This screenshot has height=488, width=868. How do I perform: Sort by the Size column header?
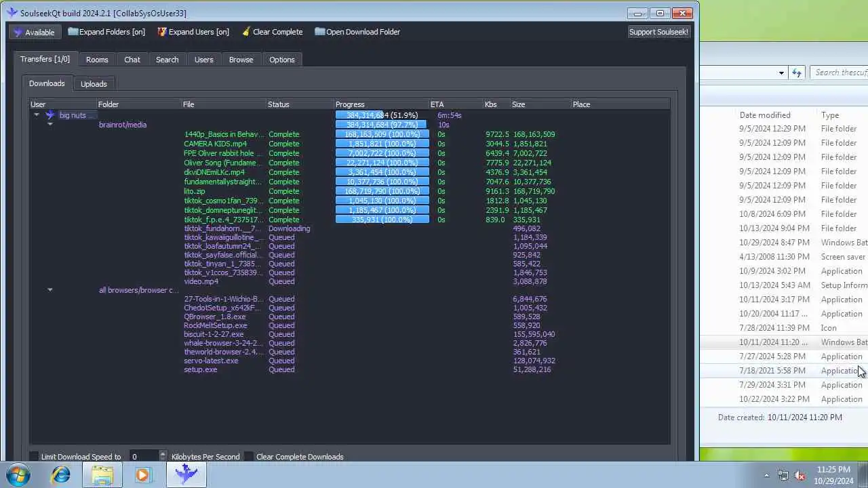click(540, 104)
